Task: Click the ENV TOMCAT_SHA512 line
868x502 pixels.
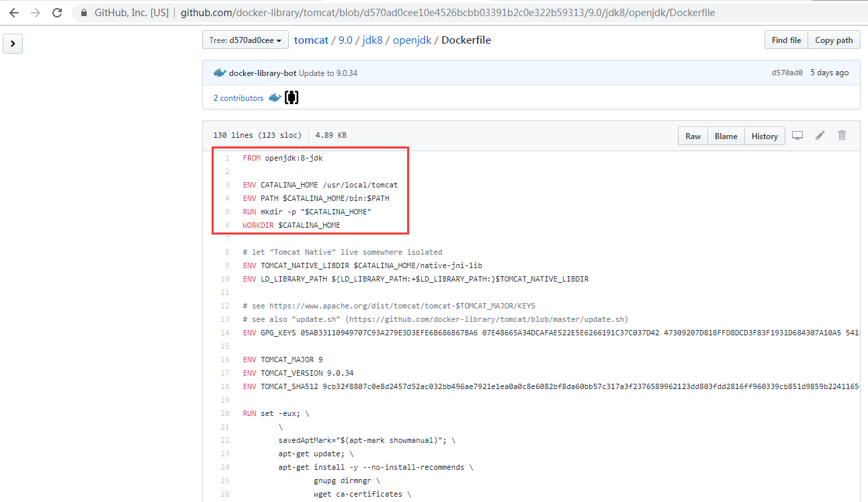Action: (x=551, y=386)
